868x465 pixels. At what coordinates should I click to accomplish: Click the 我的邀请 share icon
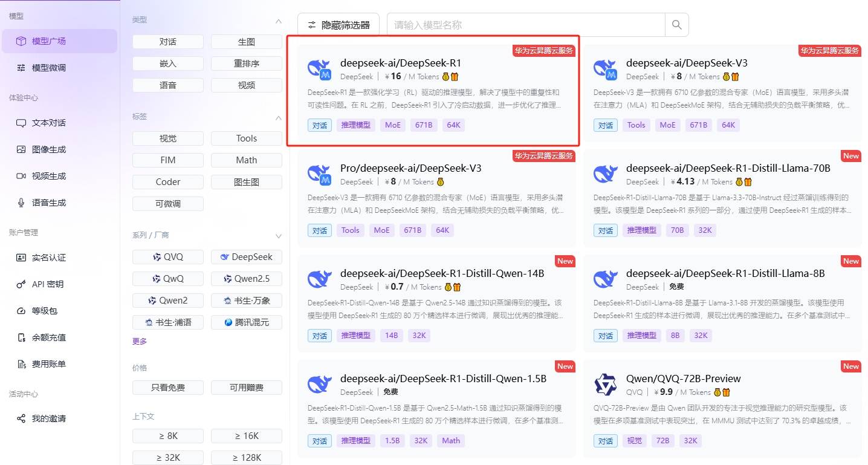tap(21, 418)
